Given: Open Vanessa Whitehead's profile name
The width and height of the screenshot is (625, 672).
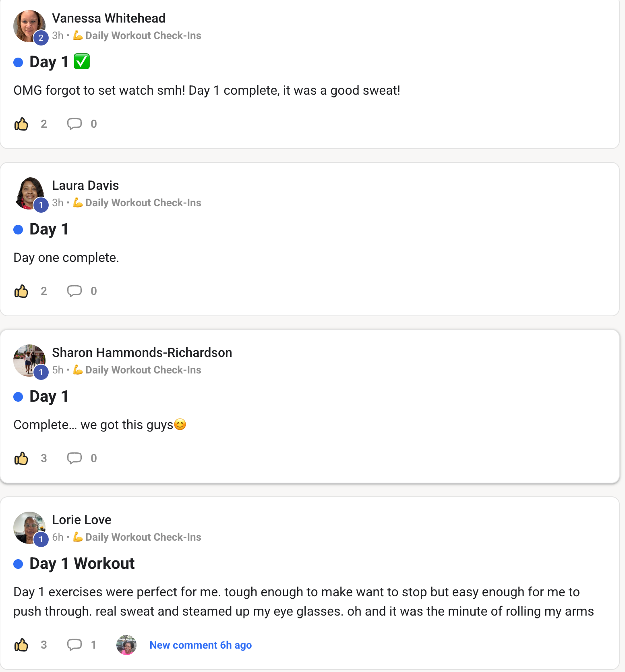Looking at the screenshot, I should (109, 18).
